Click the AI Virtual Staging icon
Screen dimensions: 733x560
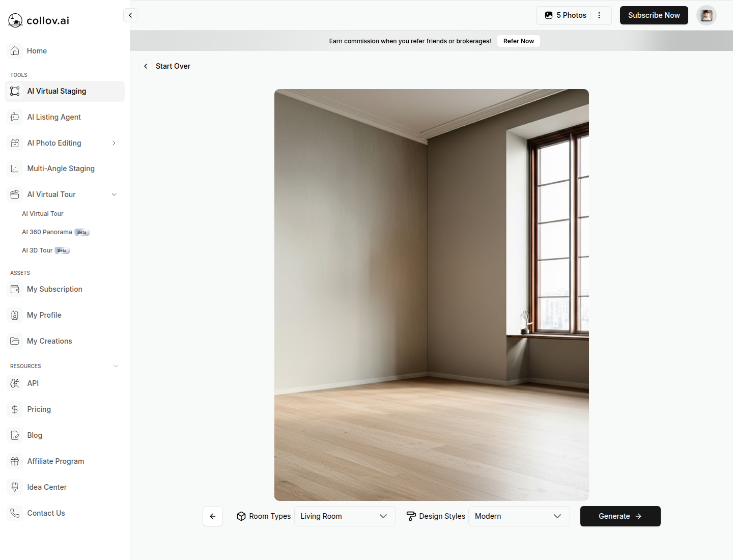pyautogui.click(x=15, y=91)
